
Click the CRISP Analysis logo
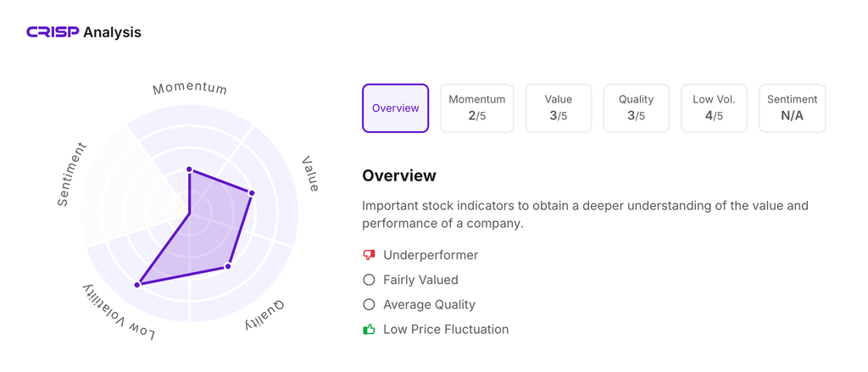click(83, 32)
